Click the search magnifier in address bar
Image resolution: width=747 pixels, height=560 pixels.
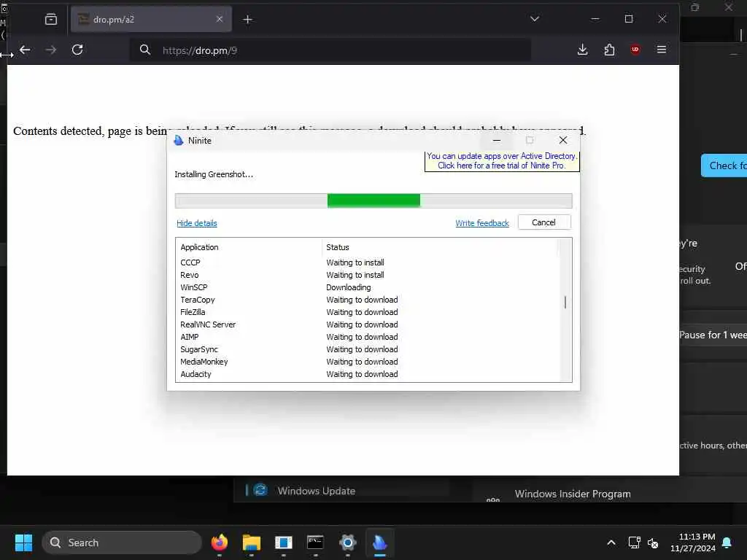[x=145, y=50]
